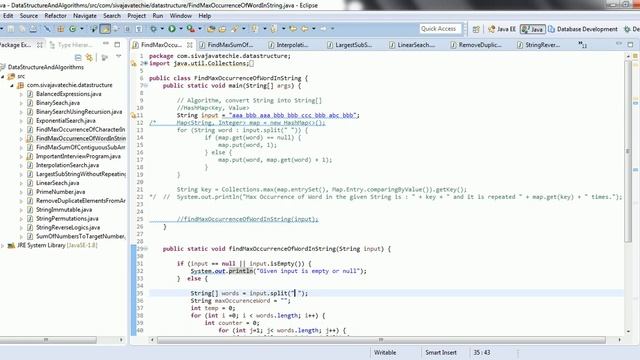Open dropdown next to the green Run button
The width and height of the screenshot is (640, 360).
180,29
